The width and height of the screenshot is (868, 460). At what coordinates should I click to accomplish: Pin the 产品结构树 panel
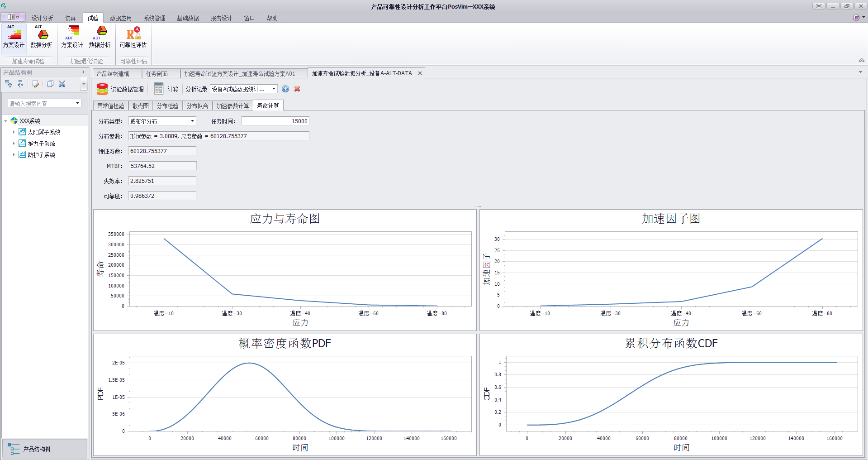(x=83, y=72)
